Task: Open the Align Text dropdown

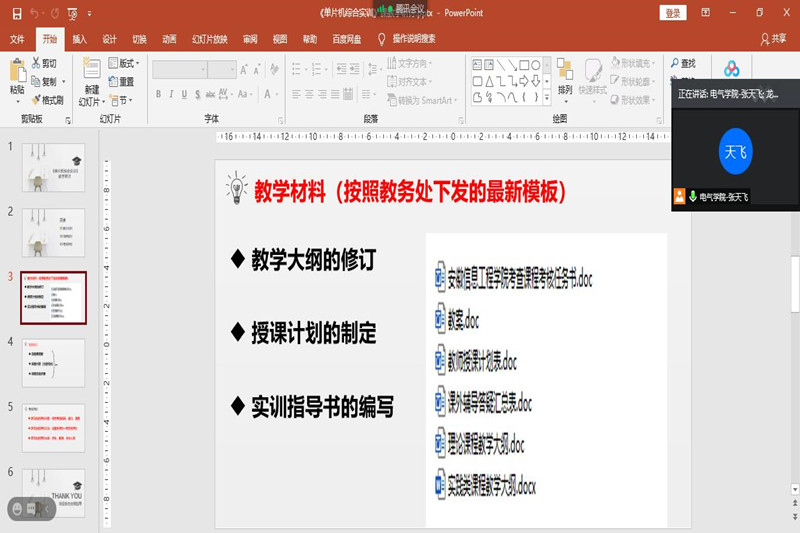Action: pos(409,82)
